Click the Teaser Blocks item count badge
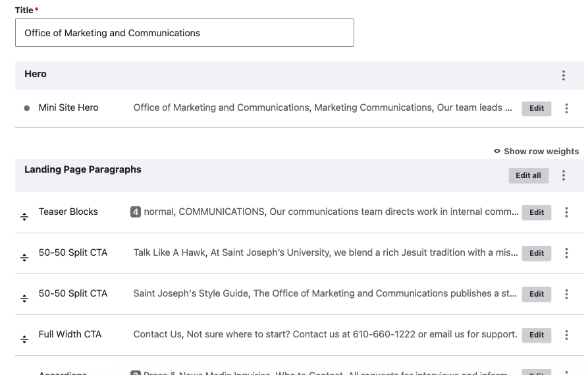The width and height of the screenshot is (588, 375). pos(136,212)
